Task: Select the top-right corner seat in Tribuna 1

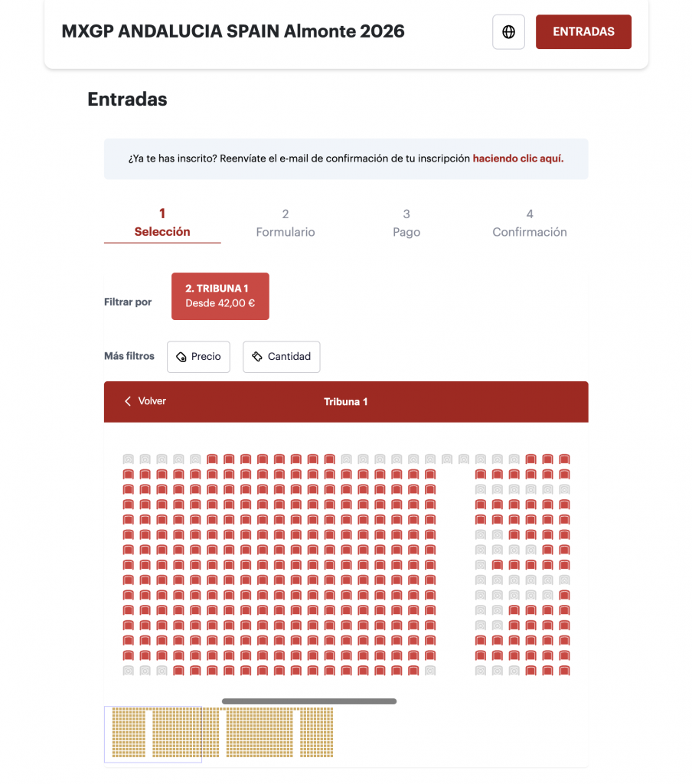Action: 564,459
